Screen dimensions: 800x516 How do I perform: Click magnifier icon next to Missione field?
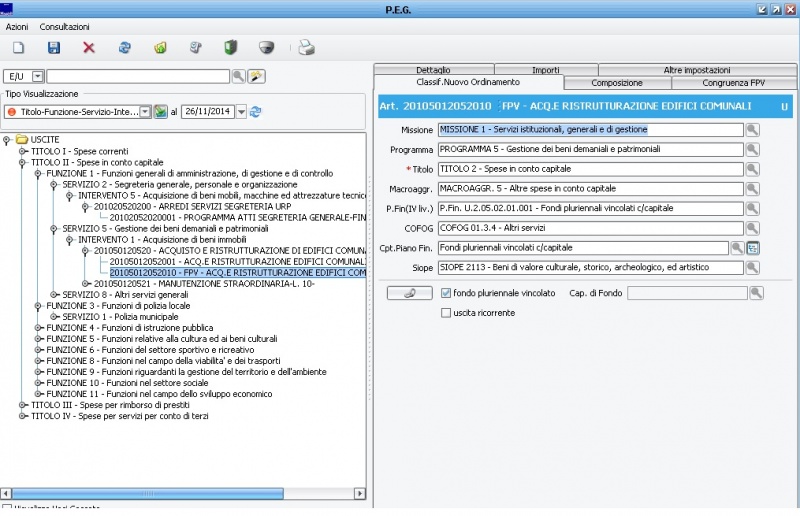pos(754,130)
